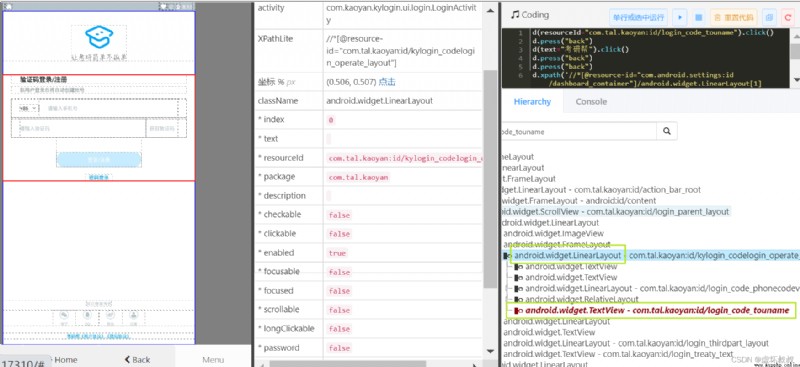
Task: Select the FrameLayout android:id/content node
Action: [579, 201]
